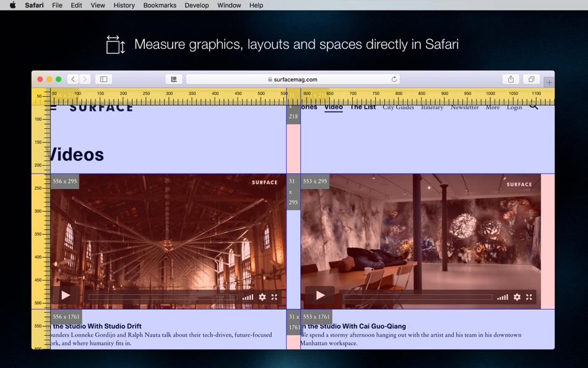
Task: Show all tabs overview button
Action: 532,79
